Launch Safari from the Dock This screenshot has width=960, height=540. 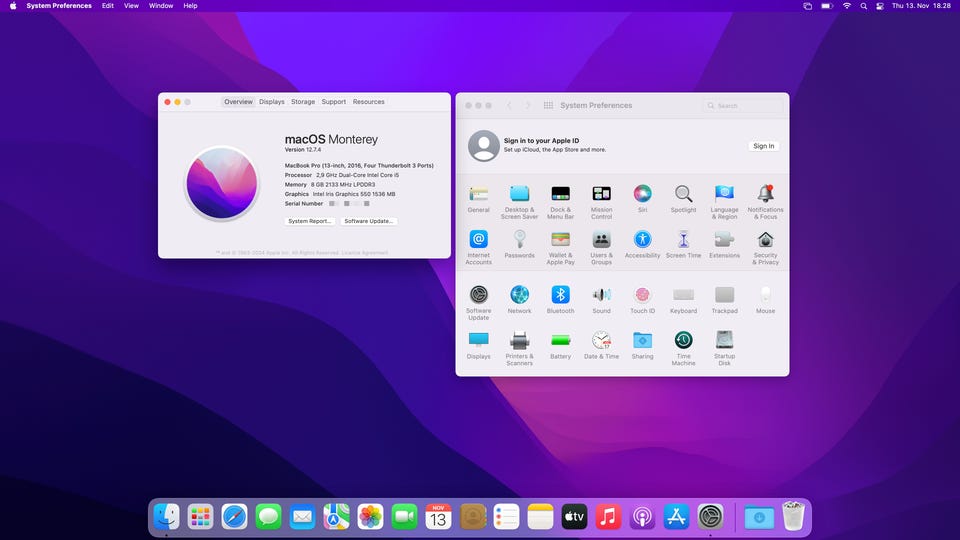[234, 516]
